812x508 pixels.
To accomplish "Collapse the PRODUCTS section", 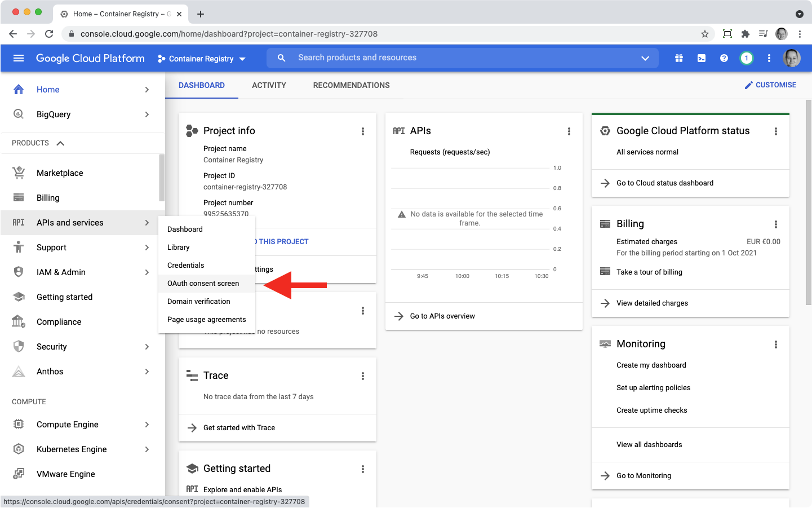I will click(60, 143).
